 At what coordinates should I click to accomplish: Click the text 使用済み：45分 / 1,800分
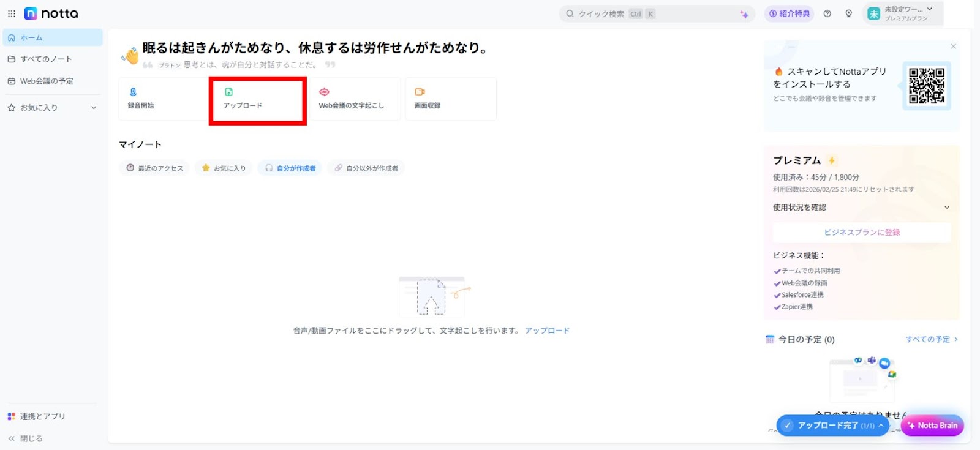click(816, 178)
